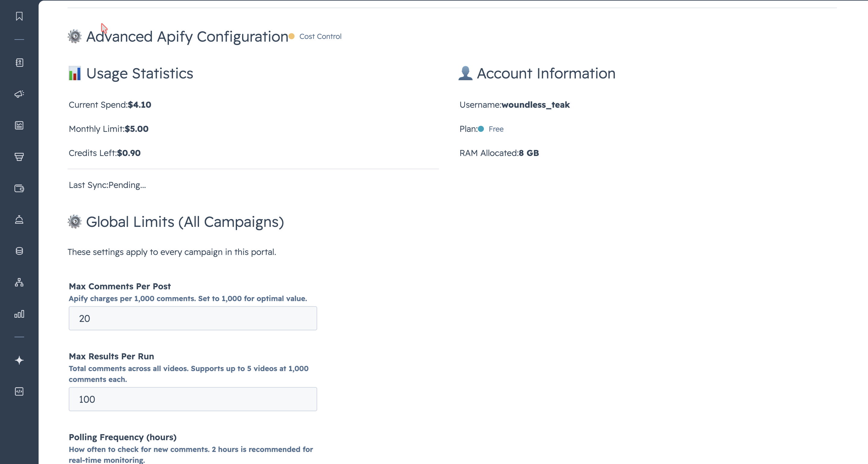Click the RAM Allocated 8 GB value
Image resolution: width=868 pixels, height=464 pixels.
[529, 153]
